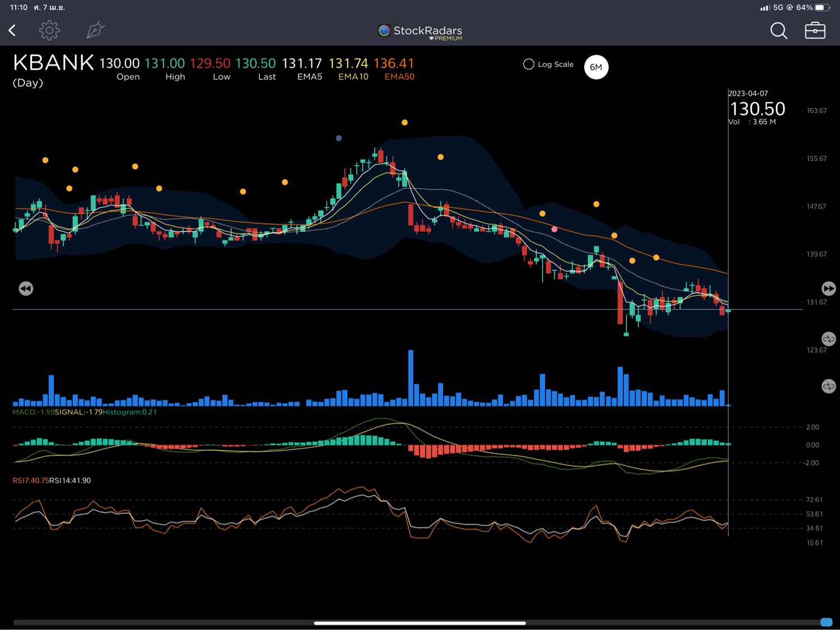Tap the 11:10 clock in status bar
840x630 pixels.
[18, 7]
